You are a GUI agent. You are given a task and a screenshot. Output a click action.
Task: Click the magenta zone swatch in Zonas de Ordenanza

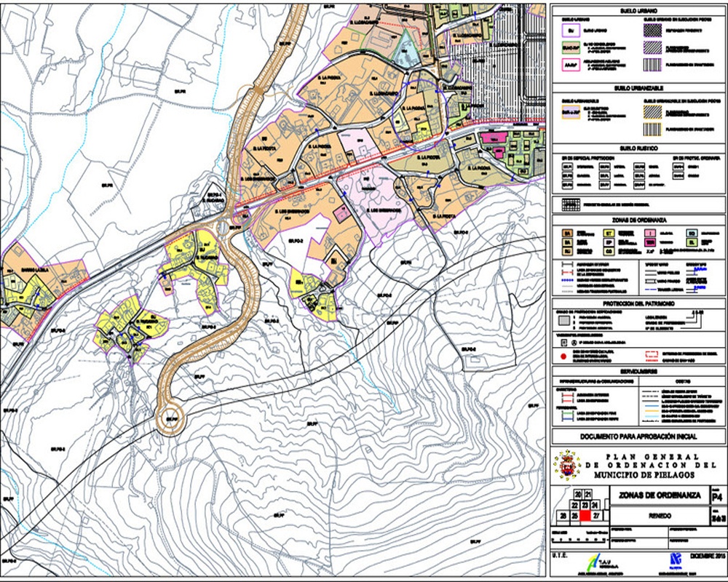point(650,242)
